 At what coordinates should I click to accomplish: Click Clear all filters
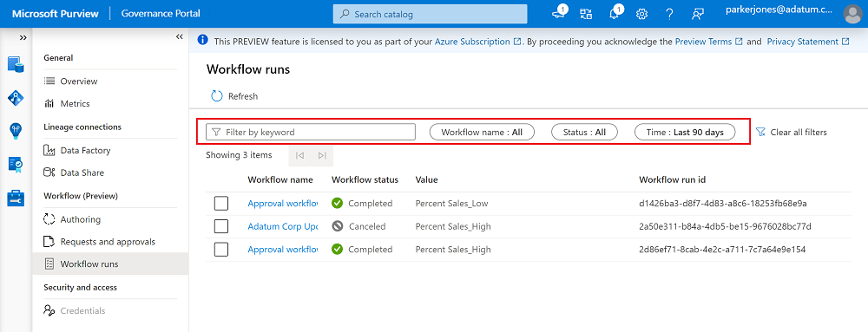[792, 132]
